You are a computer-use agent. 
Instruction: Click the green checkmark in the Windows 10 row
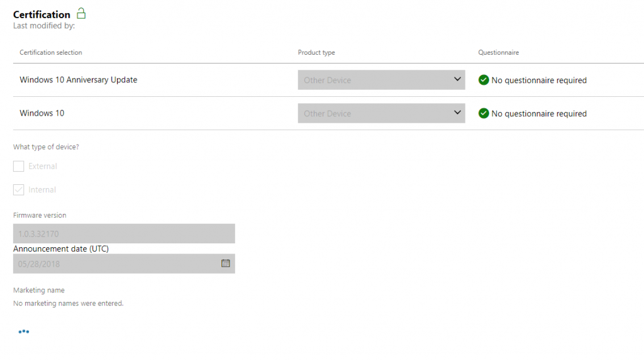point(484,113)
